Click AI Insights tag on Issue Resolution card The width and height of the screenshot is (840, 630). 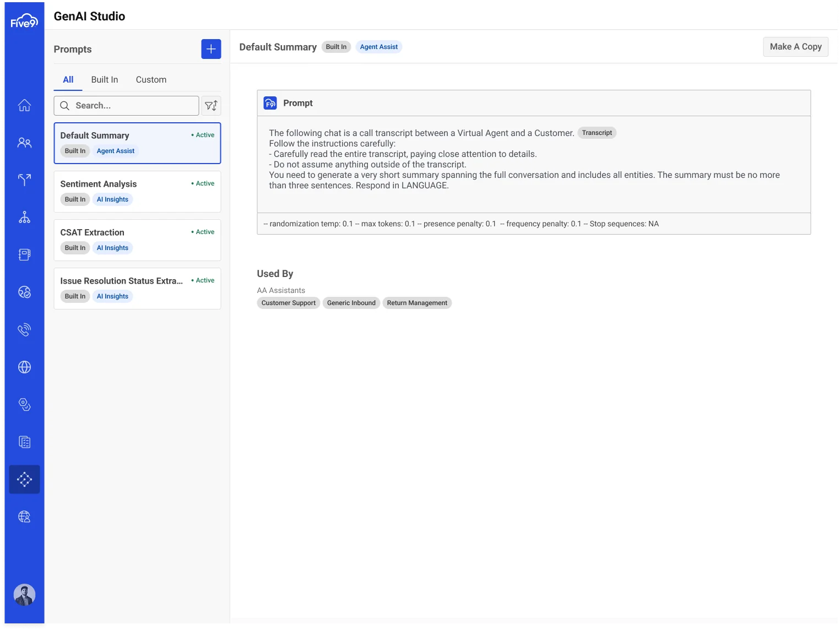point(112,296)
